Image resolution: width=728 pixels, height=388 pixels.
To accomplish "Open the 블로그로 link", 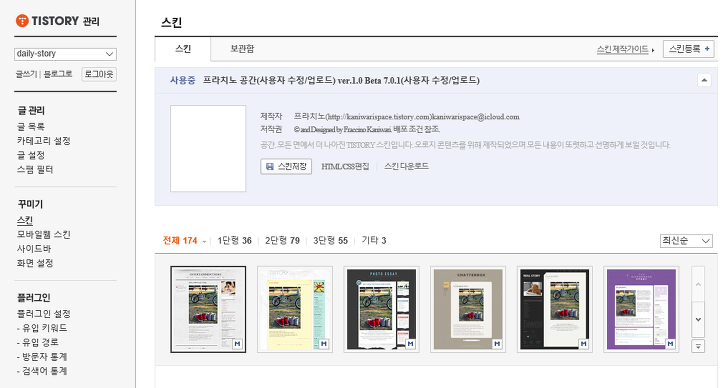I will [x=58, y=74].
